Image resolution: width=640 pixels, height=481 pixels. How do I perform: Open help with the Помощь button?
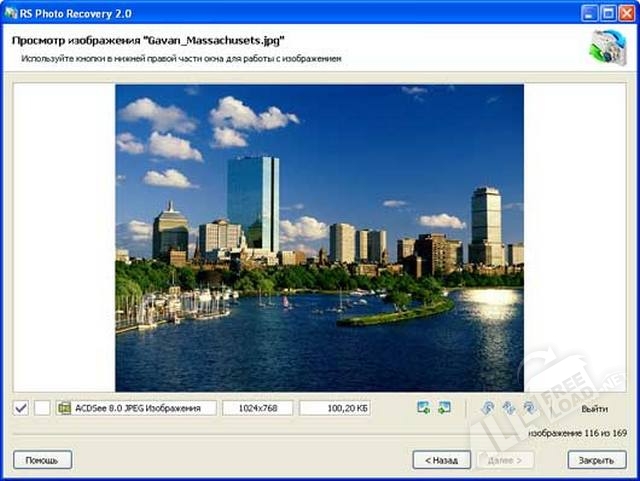[x=42, y=460]
